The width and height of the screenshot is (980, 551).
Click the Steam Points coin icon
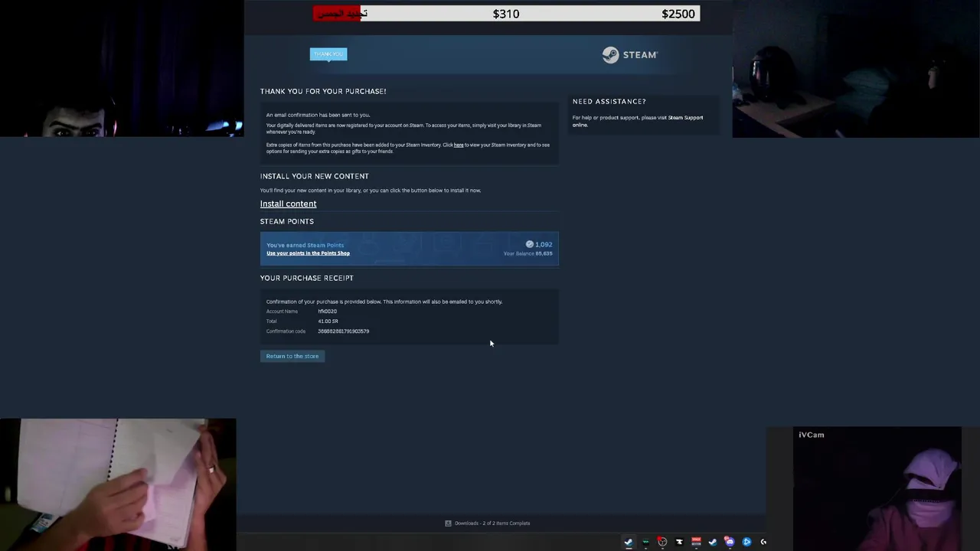(x=529, y=244)
